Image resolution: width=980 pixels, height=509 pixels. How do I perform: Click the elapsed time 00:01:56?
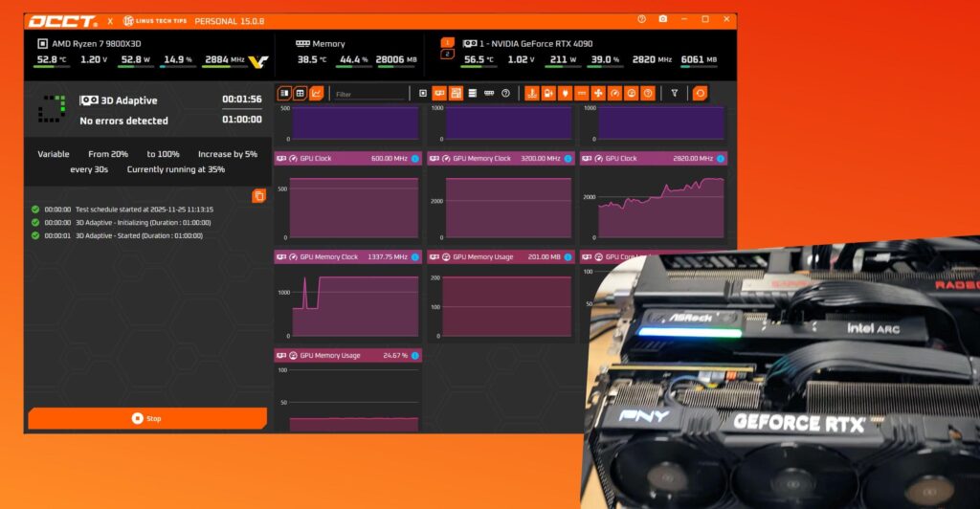coord(242,100)
